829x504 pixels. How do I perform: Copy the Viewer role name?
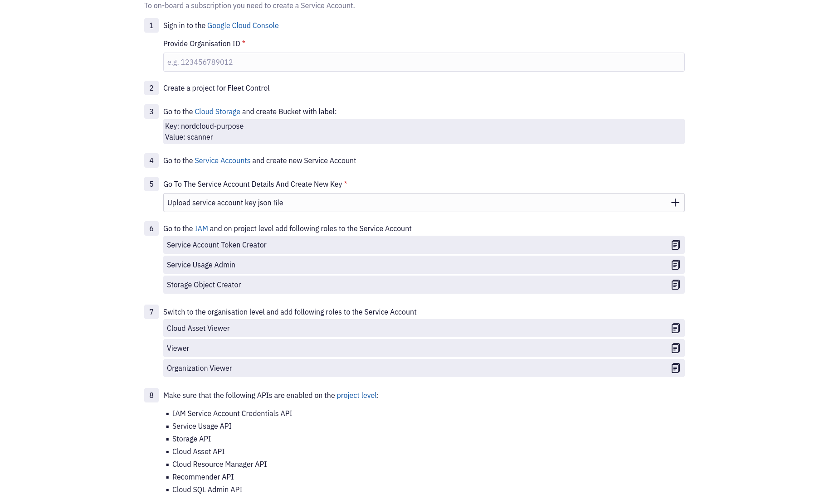[675, 348]
